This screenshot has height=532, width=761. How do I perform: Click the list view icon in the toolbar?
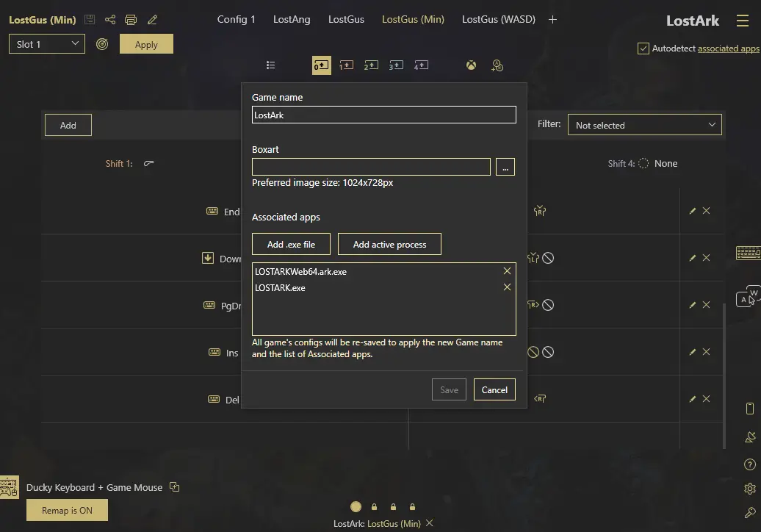271,65
